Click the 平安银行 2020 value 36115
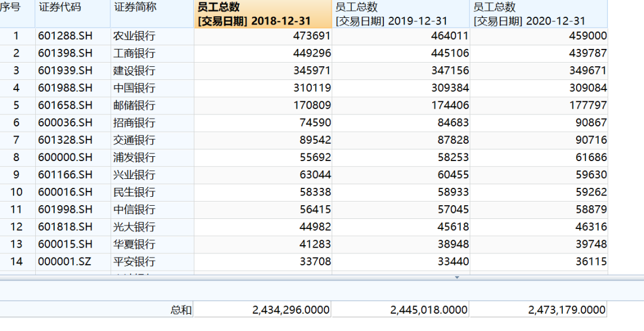 point(588,261)
